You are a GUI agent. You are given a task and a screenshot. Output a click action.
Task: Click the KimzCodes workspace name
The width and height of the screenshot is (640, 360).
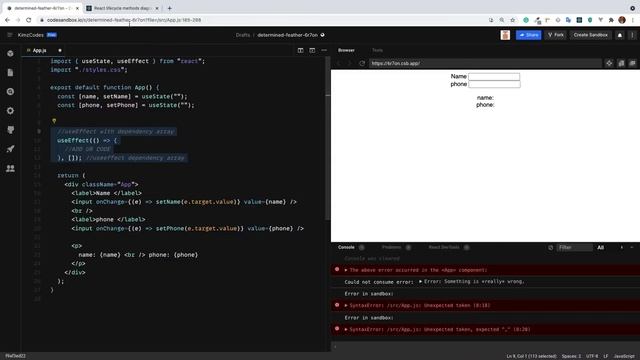point(31,35)
